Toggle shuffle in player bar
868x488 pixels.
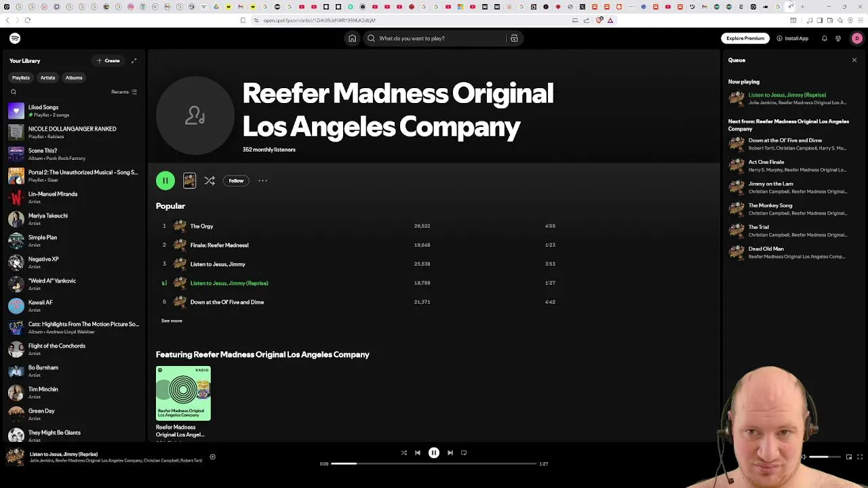pyautogui.click(x=404, y=453)
